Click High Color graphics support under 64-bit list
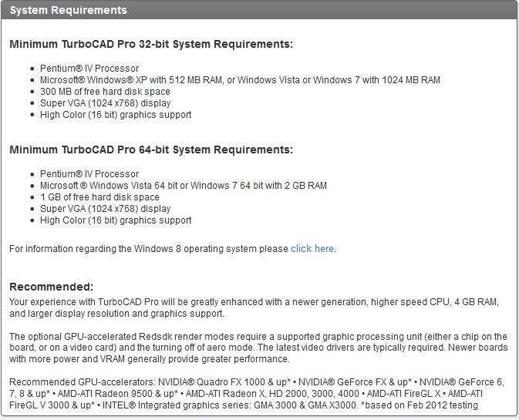This screenshot has width=519, height=420. pos(116,220)
